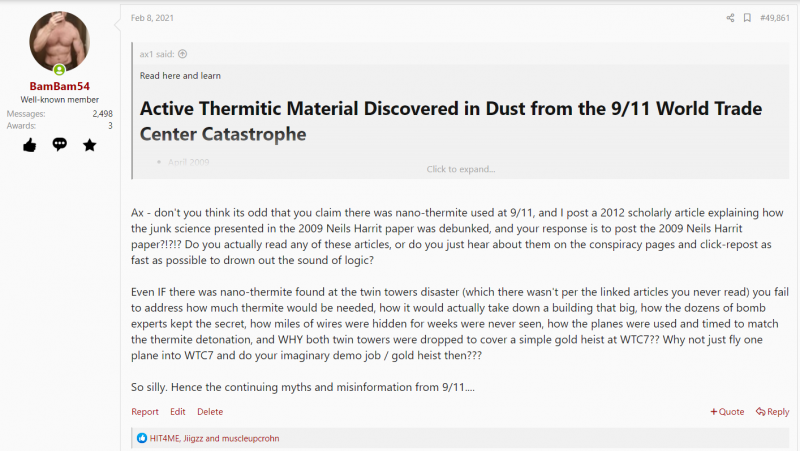Open the quoted Active Thermitic Material article title

(x=451, y=121)
